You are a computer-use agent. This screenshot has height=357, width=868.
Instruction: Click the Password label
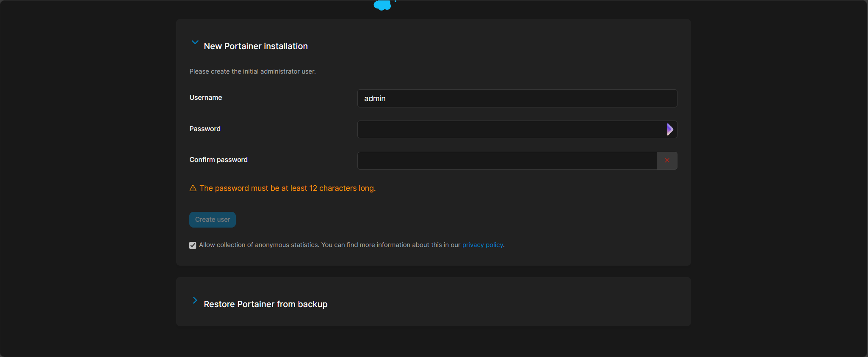point(205,129)
